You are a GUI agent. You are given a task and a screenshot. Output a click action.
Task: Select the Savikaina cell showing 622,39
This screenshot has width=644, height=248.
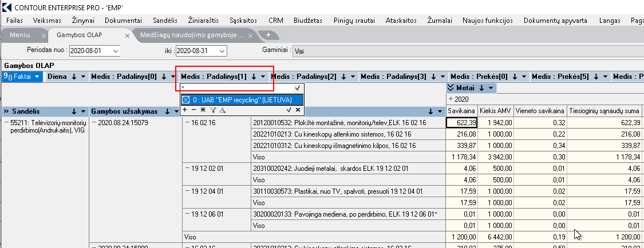coord(461,122)
